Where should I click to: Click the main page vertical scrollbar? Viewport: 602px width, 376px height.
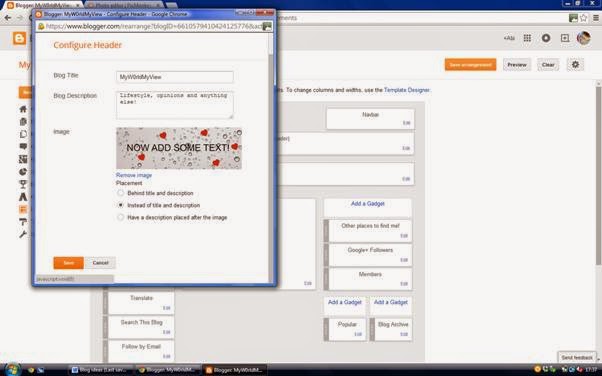(x=598, y=177)
